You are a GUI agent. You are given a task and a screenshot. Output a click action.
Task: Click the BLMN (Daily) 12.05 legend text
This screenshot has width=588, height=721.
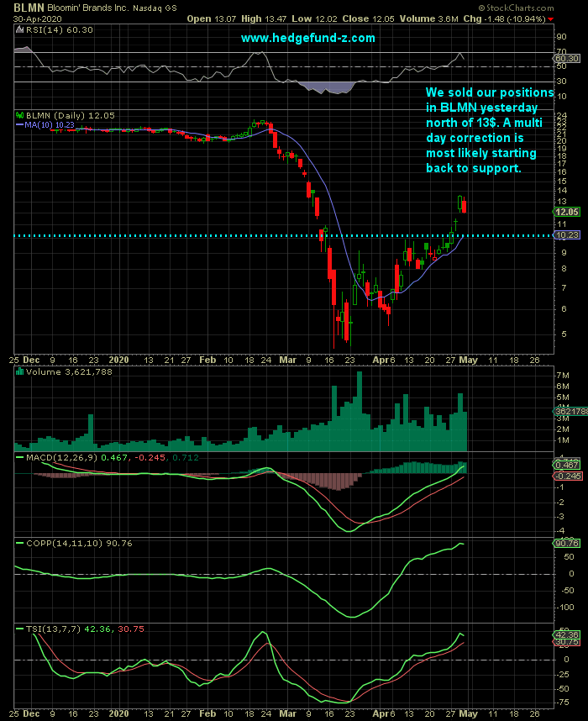70,115
